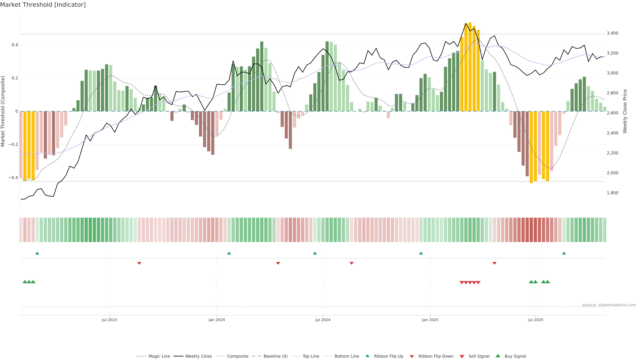Toggle the Top Line legend item
Screen dimensions: 644x362
[x=311, y=356]
